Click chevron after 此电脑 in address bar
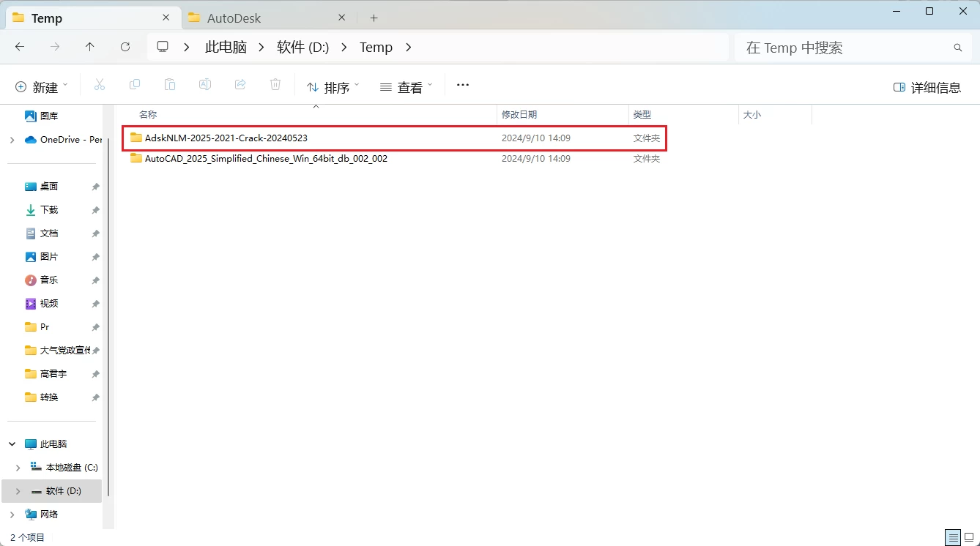Viewport: 980px width, 546px height. coord(262,47)
